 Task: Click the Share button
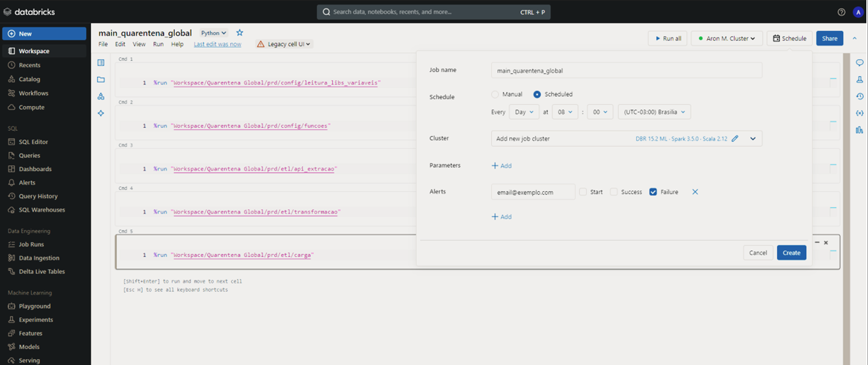[x=830, y=38]
